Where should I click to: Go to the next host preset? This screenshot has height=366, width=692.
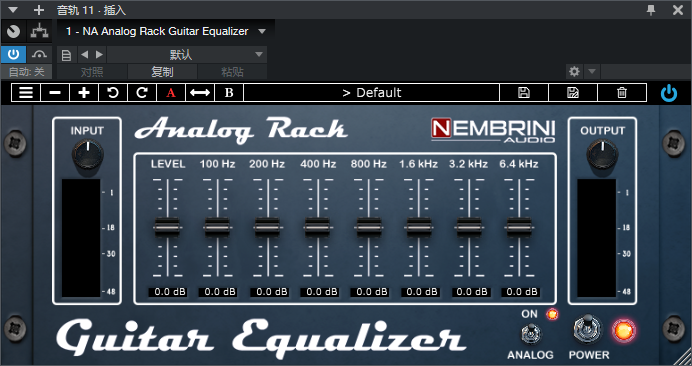pyautogui.click(x=99, y=55)
